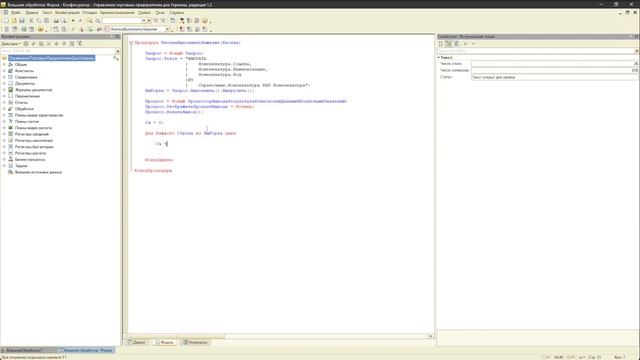Collapse the Текст group in Properties panel
Viewport: 640px width, 360px height.
coord(439,58)
